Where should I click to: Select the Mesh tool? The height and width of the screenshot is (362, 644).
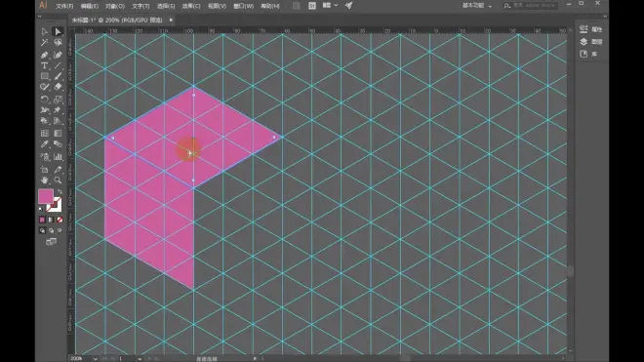(x=45, y=133)
